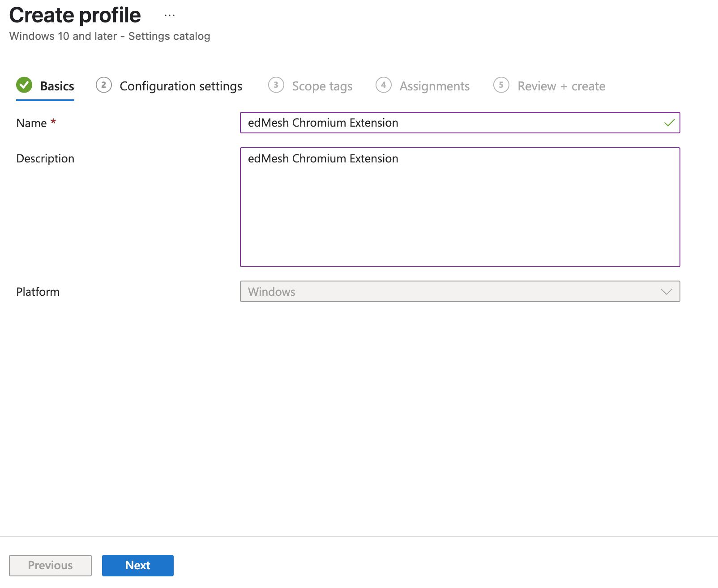The height and width of the screenshot is (588, 718).
Task: Click the step 3 circle icon
Action: coord(276,85)
